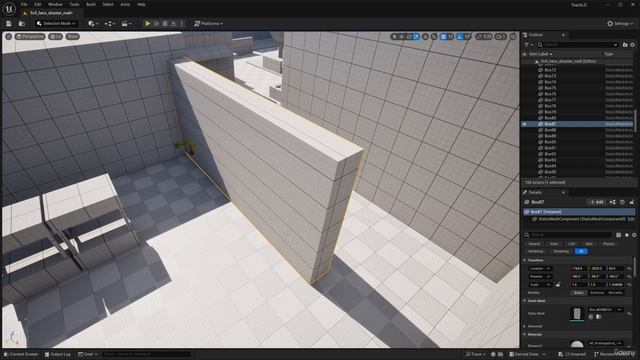
Task: Click the Stop simulation button
Action: (165, 24)
